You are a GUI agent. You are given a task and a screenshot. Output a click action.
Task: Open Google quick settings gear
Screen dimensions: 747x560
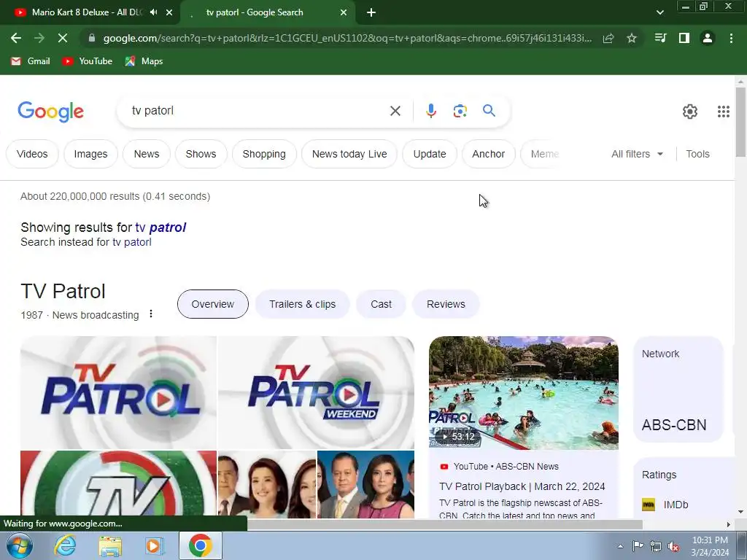point(690,112)
